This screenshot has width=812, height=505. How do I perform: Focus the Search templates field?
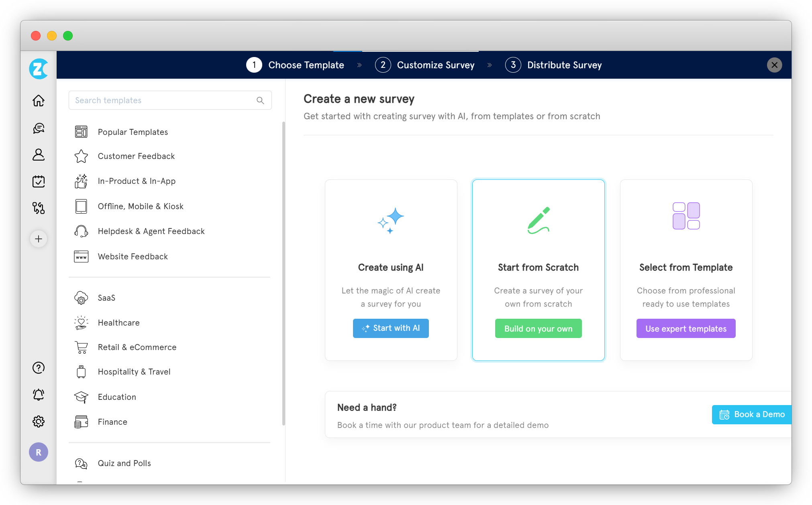170,100
